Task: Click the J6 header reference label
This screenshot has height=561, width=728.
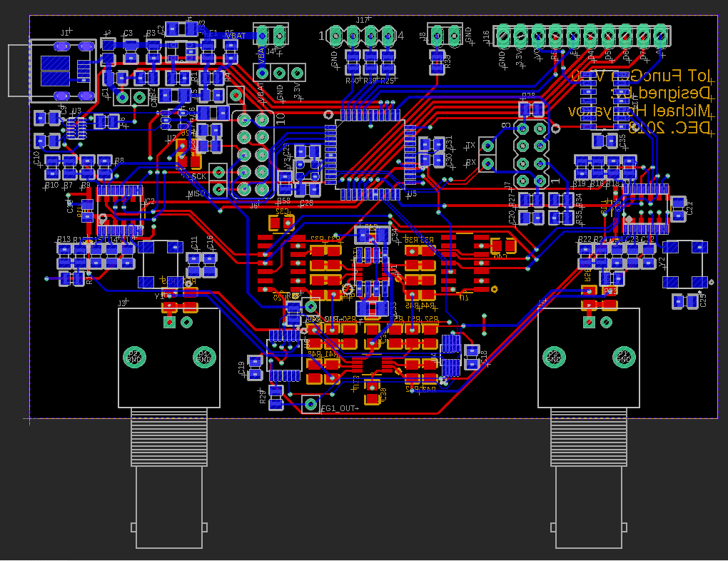Action: (x=254, y=205)
